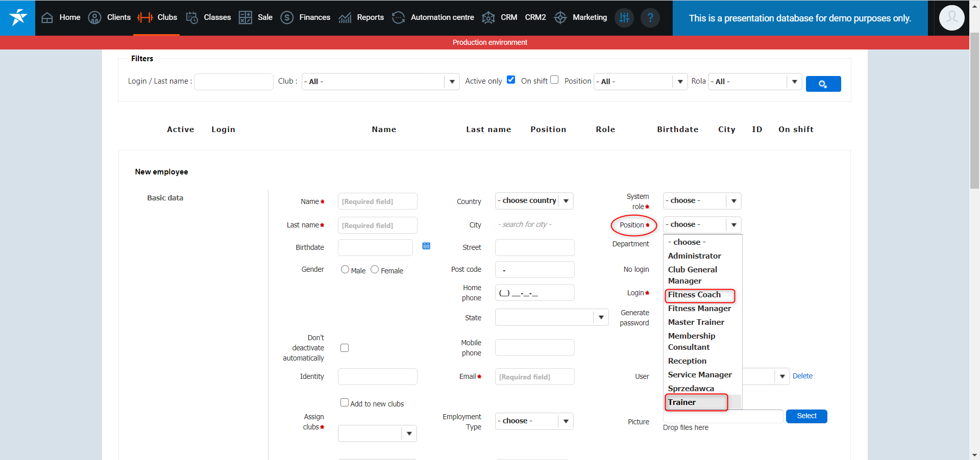Screen dimensions: 980x460
Task: Click the Delete link beside User
Action: [x=802, y=376]
